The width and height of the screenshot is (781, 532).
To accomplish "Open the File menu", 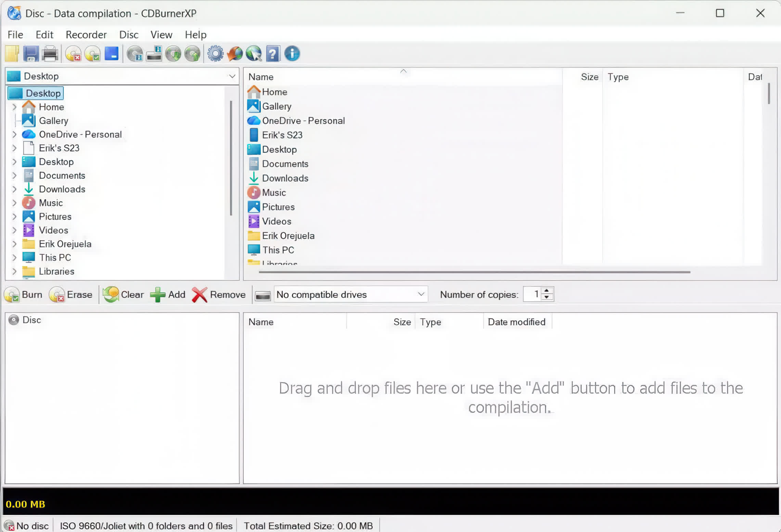I will coord(15,35).
